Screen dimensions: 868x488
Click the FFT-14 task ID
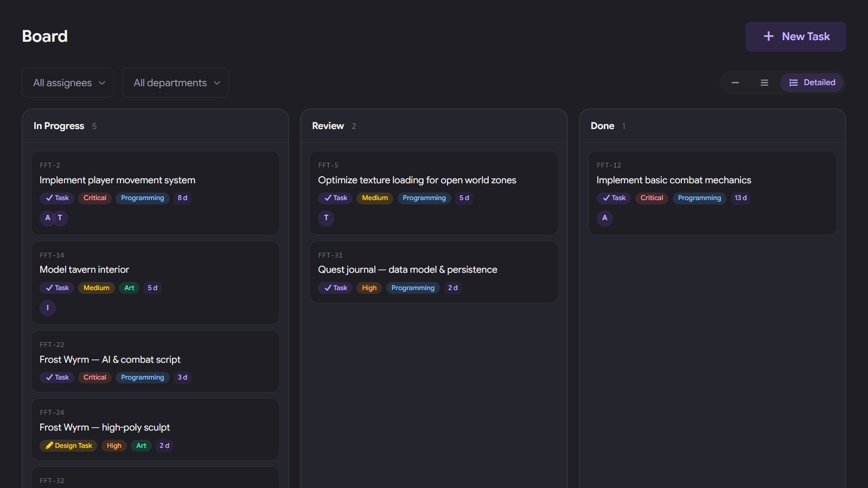[x=52, y=255]
